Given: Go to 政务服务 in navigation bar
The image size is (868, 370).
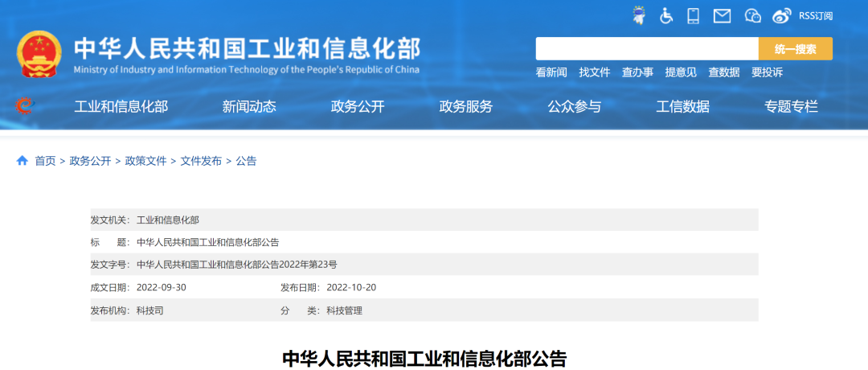Looking at the screenshot, I should [466, 106].
